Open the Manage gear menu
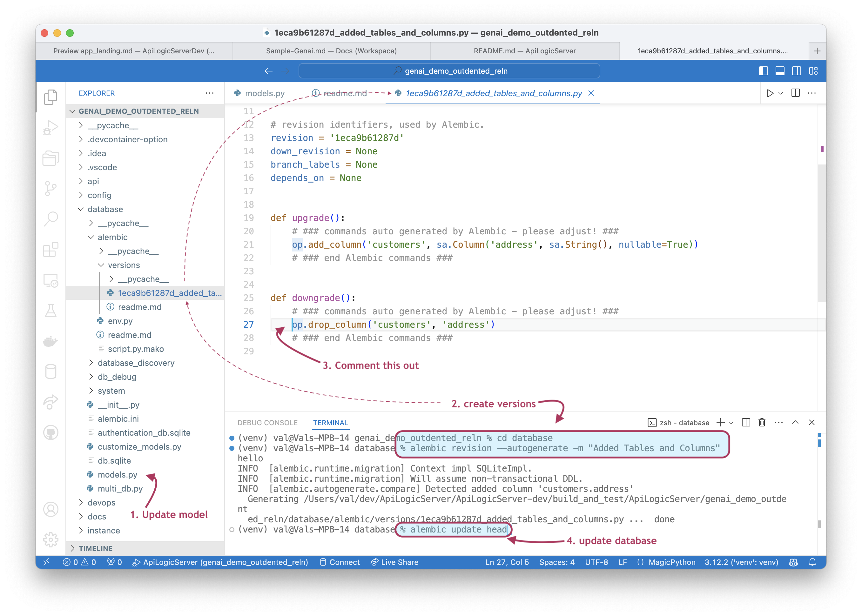The image size is (862, 616). click(x=51, y=540)
